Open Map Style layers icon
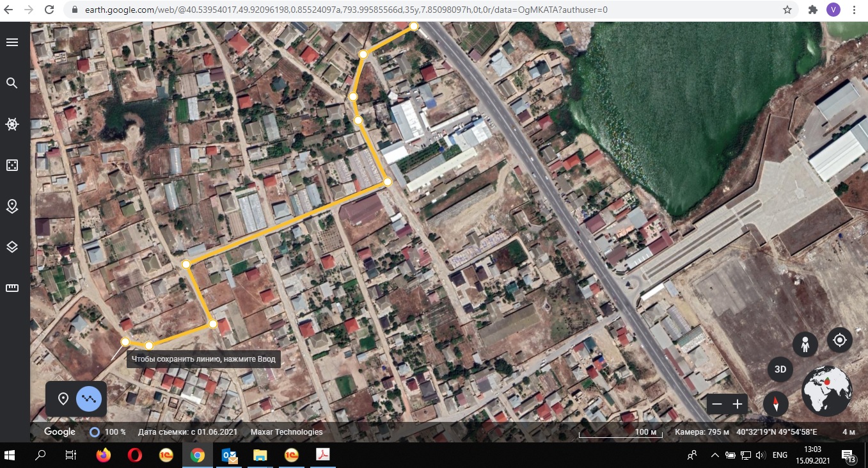The width and height of the screenshot is (868, 468). coord(12,247)
